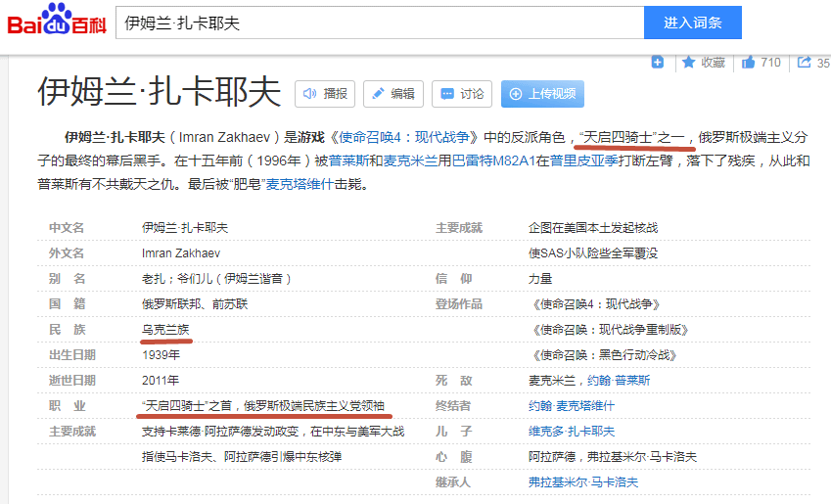Click the 企图在美国本土发起核战 achievement text

[593, 228]
